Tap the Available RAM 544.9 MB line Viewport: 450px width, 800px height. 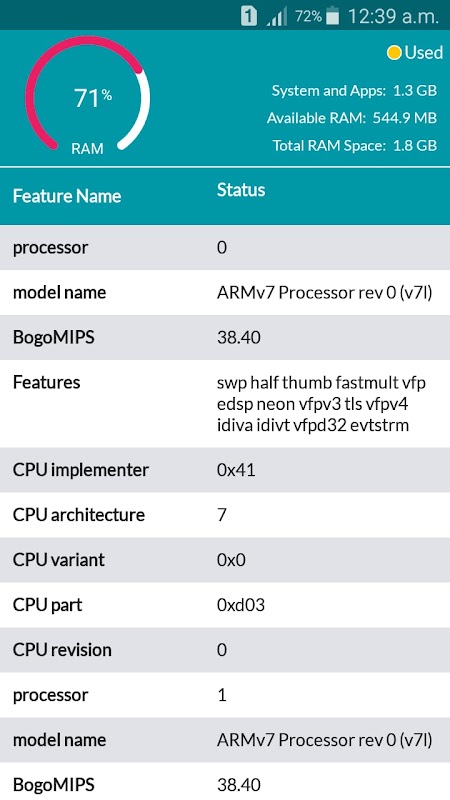[352, 118]
